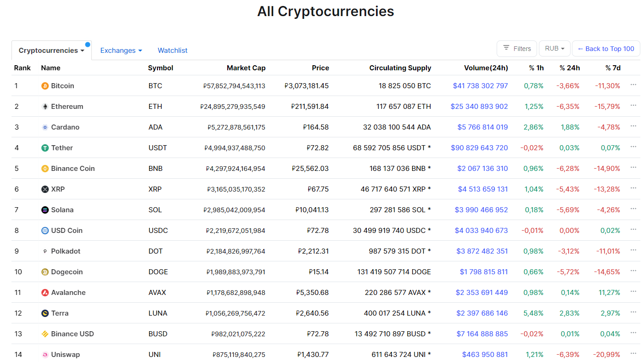644x362 pixels.
Task: Open the three-dot menu for Solana row
Action: (633, 209)
